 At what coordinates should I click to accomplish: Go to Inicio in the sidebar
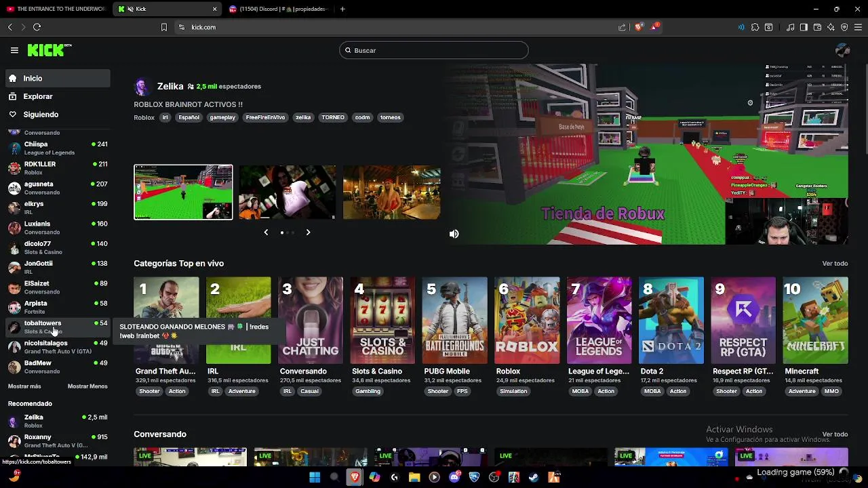[x=58, y=79]
